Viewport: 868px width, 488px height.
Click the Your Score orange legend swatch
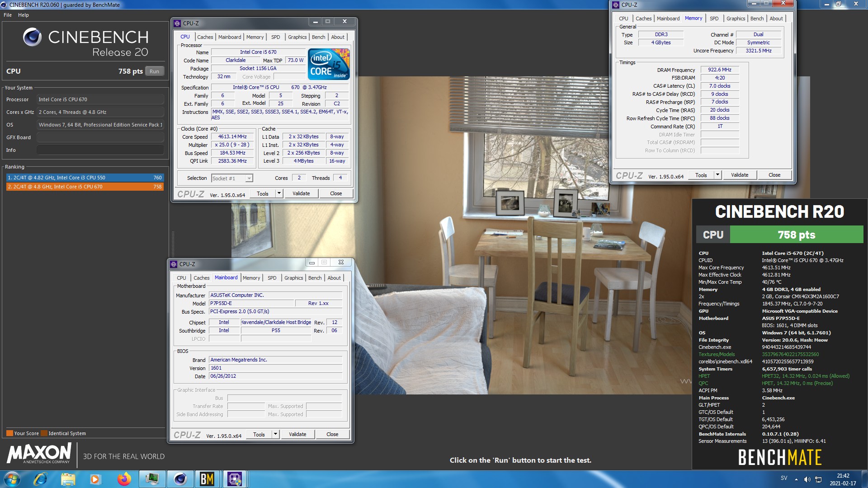point(9,433)
